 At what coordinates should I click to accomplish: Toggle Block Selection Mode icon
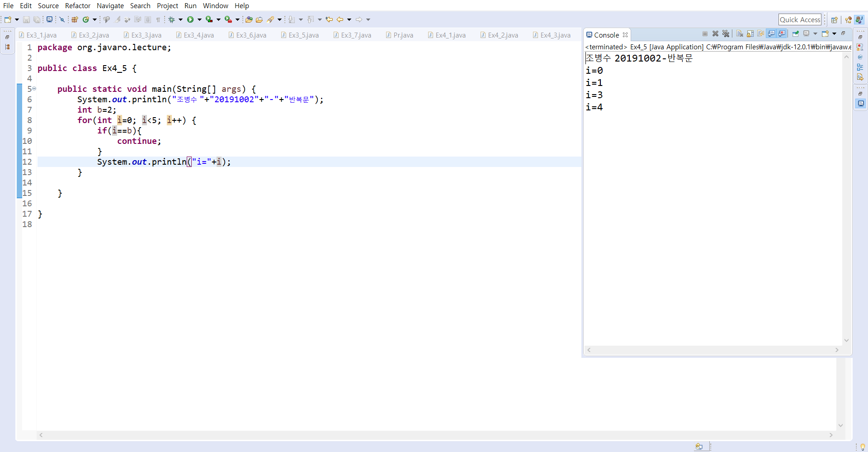[148, 19]
